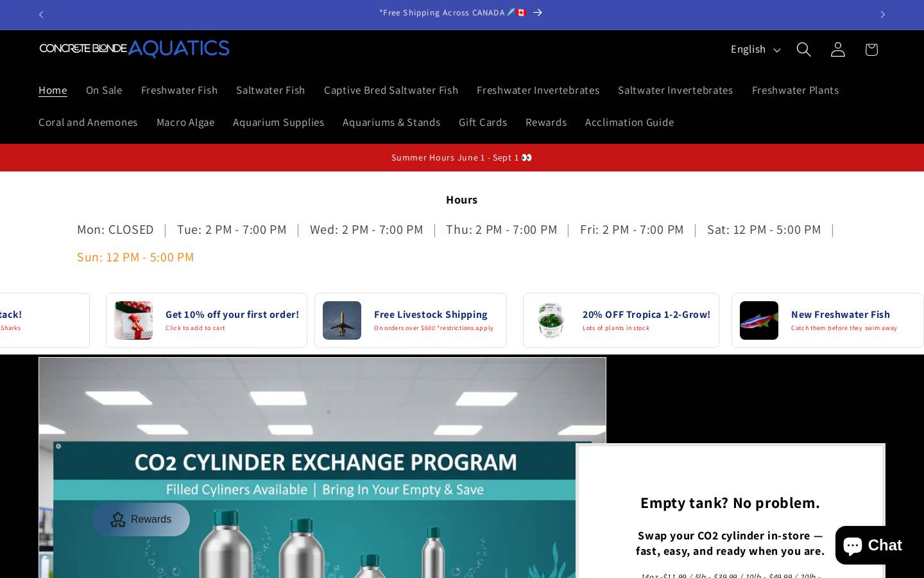The width and height of the screenshot is (924, 578).
Task: Click the Summer Hours June 1 - Sept 1 banner
Action: click(462, 157)
